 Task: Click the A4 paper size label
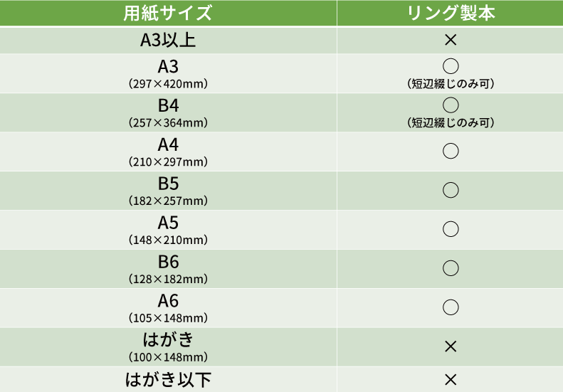pos(168,144)
